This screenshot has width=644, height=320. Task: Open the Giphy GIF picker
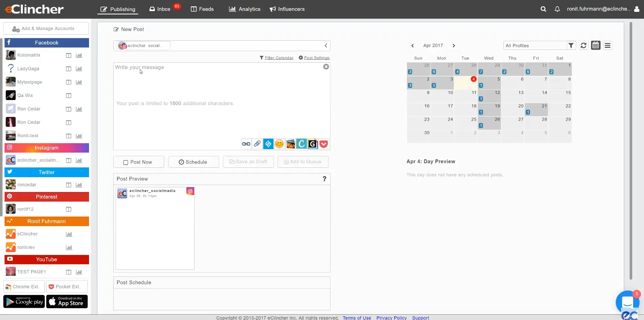pyautogui.click(x=313, y=144)
